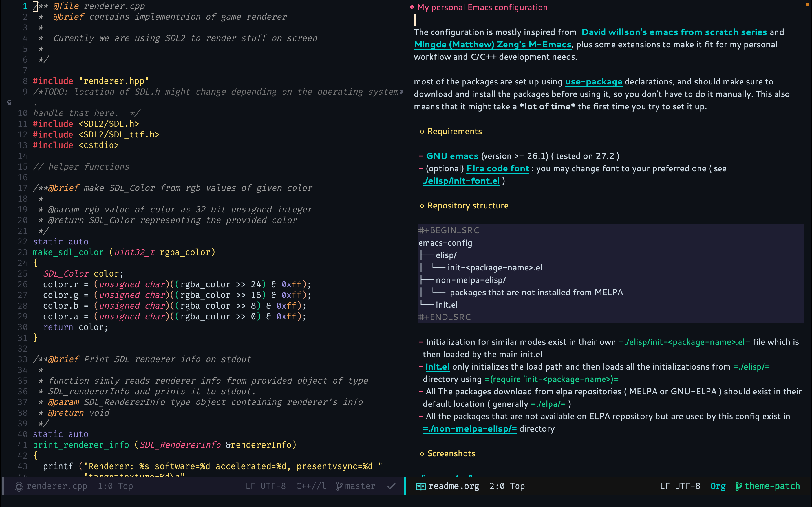Click the git branch icon beside master

pyautogui.click(x=339, y=486)
